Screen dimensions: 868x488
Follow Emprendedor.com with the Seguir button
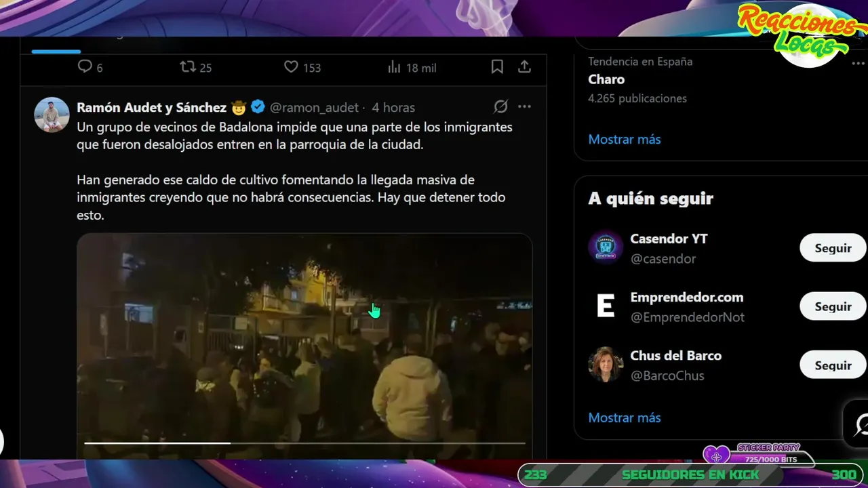pyautogui.click(x=833, y=306)
